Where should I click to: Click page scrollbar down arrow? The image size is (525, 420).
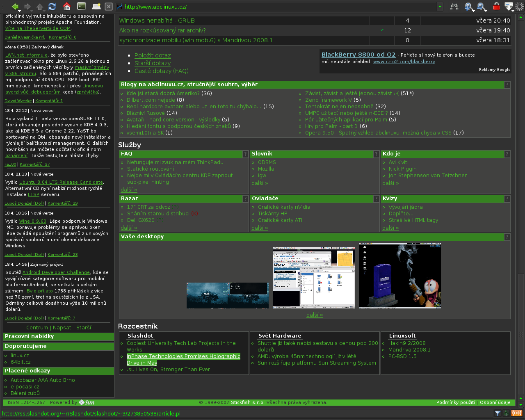[521, 404]
